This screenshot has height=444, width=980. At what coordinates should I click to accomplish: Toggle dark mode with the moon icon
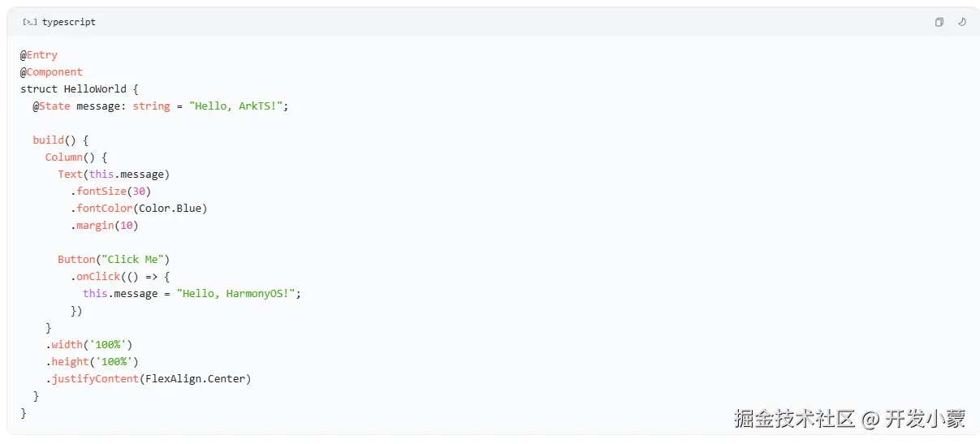[962, 22]
